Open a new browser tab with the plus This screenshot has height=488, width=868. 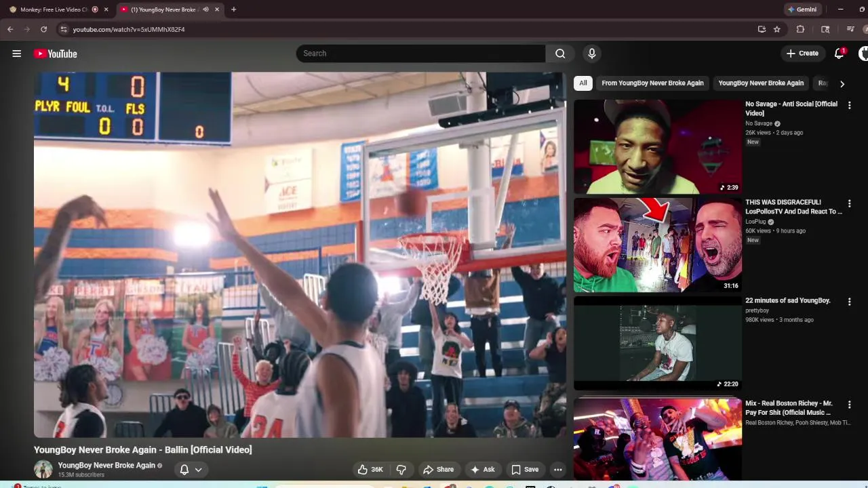pos(233,9)
